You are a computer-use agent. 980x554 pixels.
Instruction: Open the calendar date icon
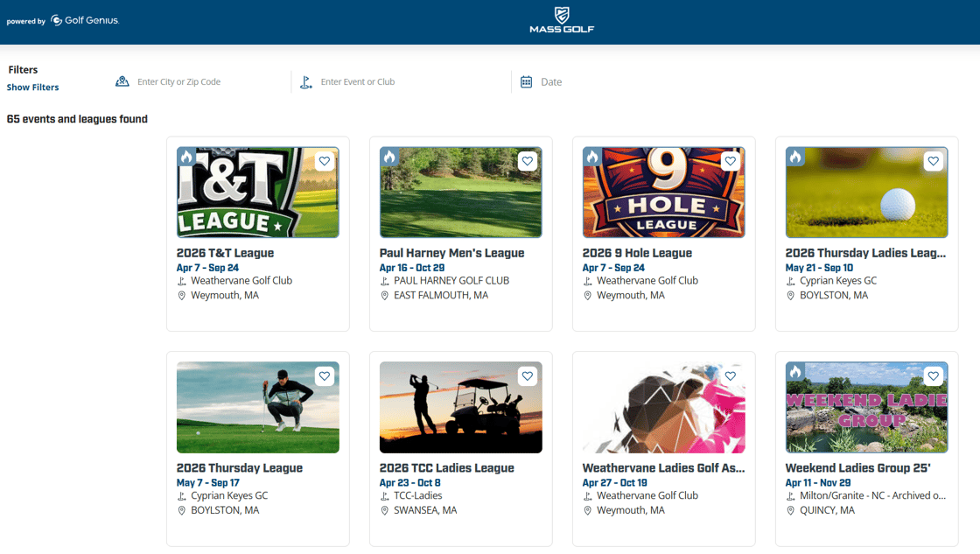click(526, 82)
